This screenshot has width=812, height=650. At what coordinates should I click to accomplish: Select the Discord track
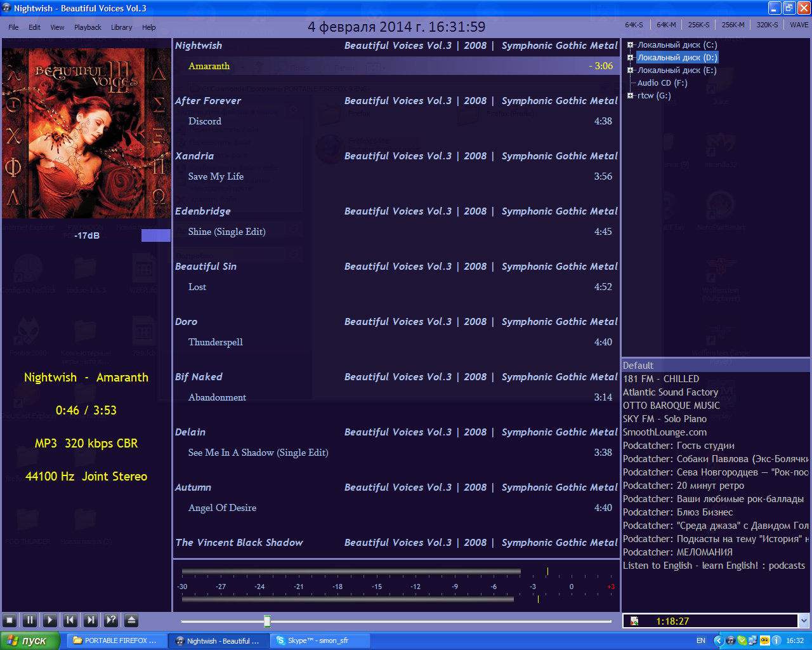point(396,121)
